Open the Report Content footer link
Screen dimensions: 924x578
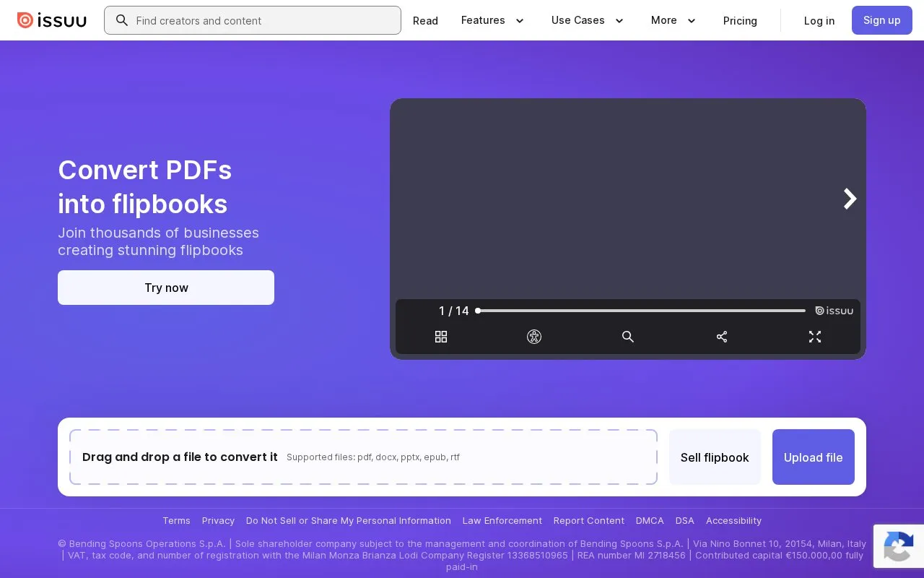(x=589, y=521)
